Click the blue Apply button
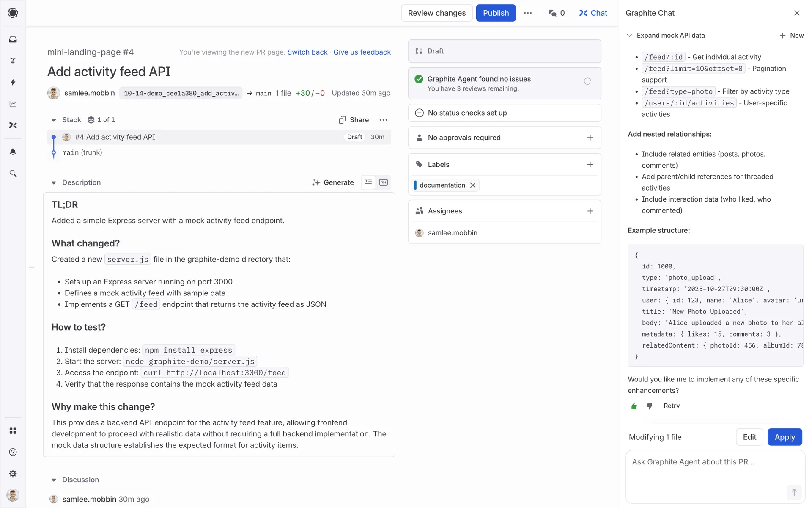 [x=785, y=437]
